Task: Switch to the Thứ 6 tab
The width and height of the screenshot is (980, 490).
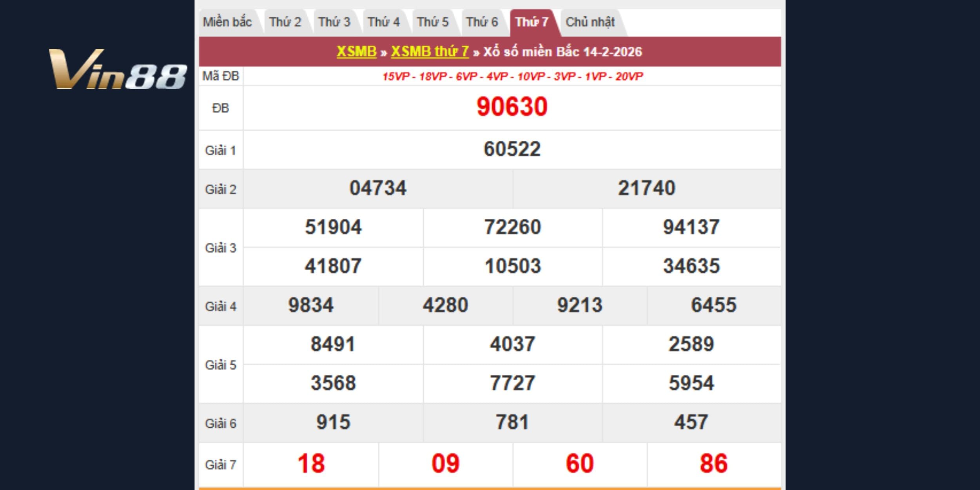Action: 482,22
